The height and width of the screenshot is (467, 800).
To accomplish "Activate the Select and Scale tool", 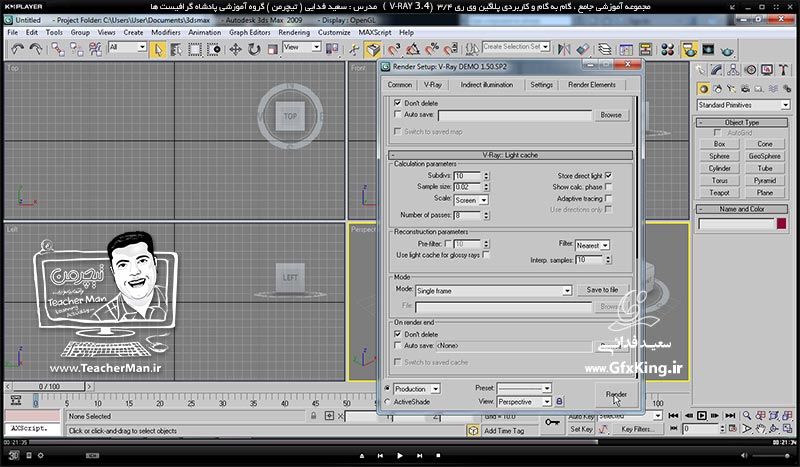I will [x=272, y=49].
